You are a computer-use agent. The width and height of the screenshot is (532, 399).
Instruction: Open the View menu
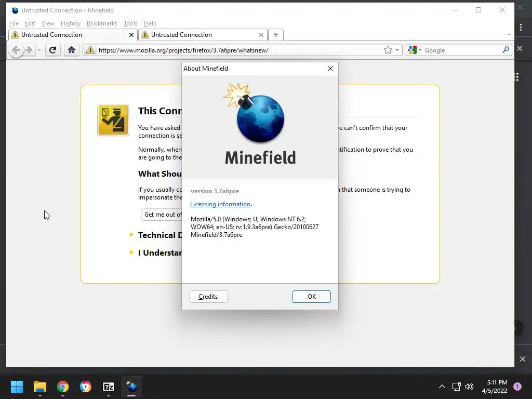(x=48, y=23)
